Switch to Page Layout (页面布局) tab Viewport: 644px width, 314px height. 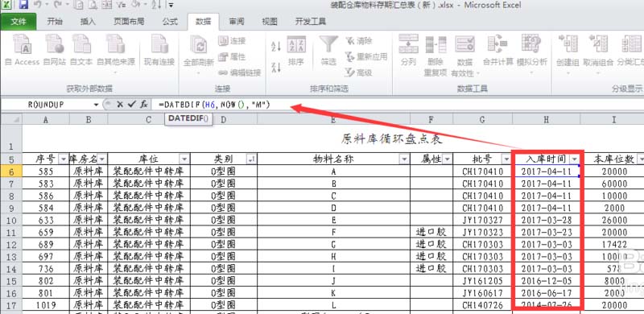tap(129, 22)
